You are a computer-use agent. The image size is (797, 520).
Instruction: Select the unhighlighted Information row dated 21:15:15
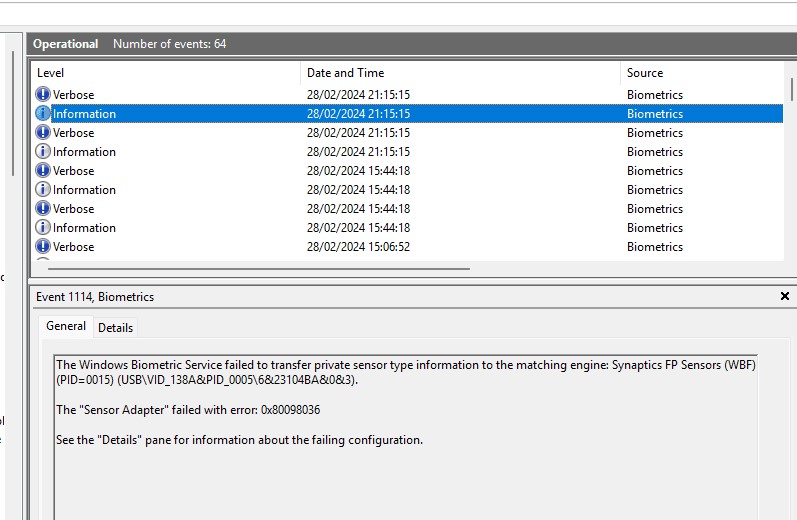(x=409, y=152)
